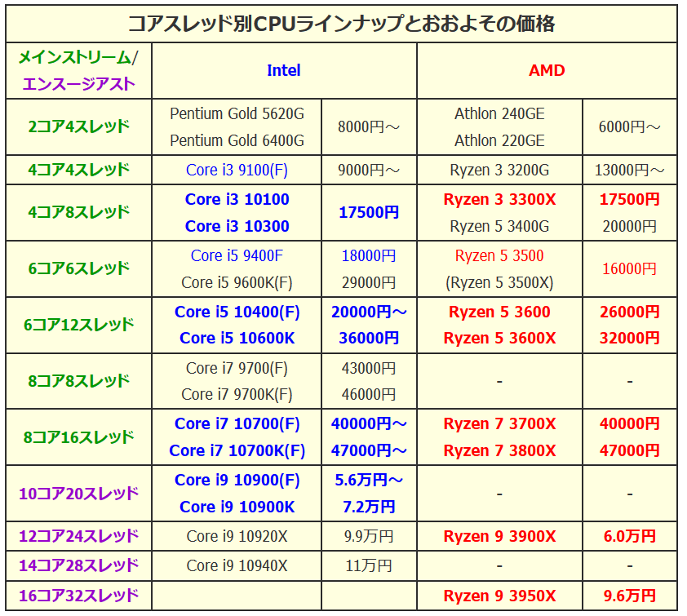Screen dimensions: 687x616
Task: Click the Core i5 10600K entry
Action: [x=237, y=338]
